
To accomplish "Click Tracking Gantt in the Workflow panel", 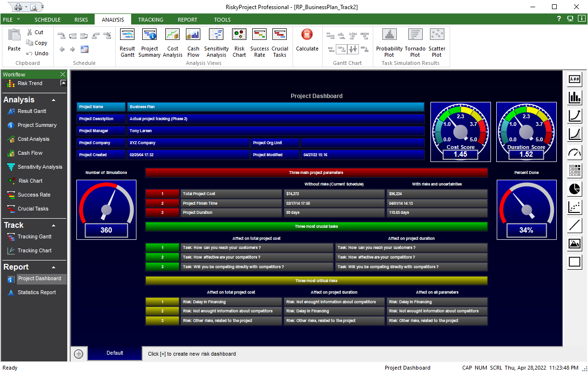I will [x=35, y=236].
